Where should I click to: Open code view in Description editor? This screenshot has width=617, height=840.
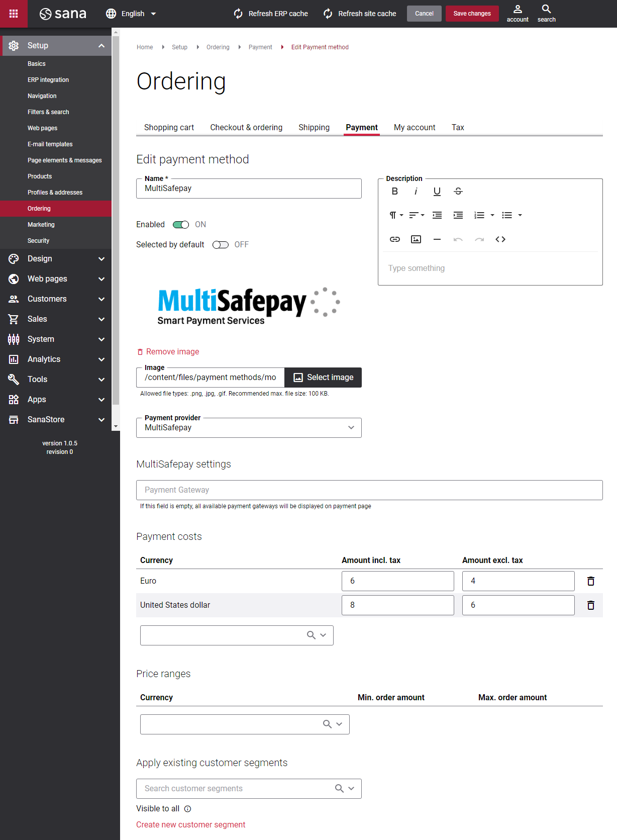500,239
